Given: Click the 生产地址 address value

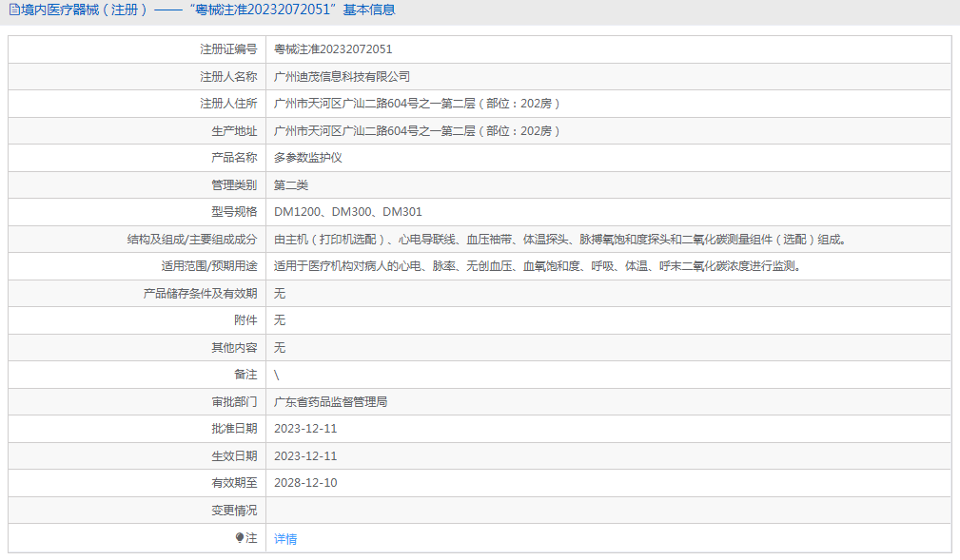Looking at the screenshot, I should (x=417, y=131).
